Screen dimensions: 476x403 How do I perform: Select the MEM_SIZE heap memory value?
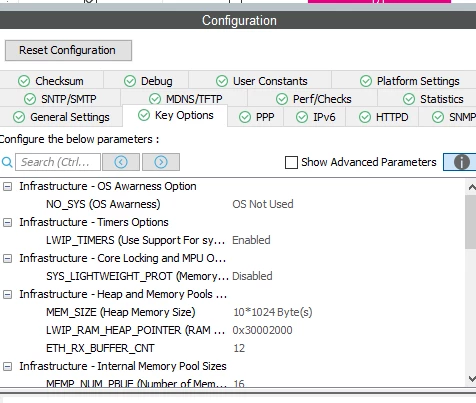(x=273, y=312)
